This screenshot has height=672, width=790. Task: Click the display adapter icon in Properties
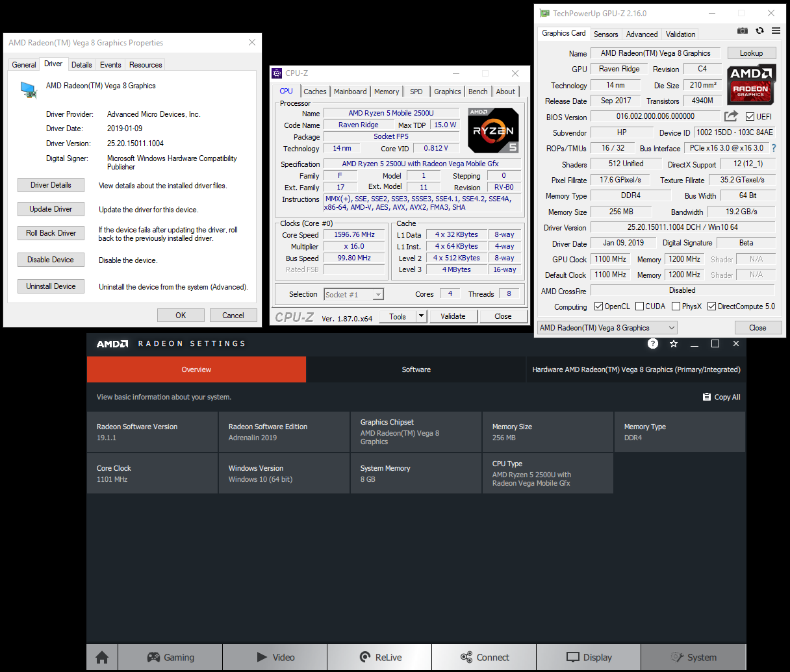[x=28, y=90]
